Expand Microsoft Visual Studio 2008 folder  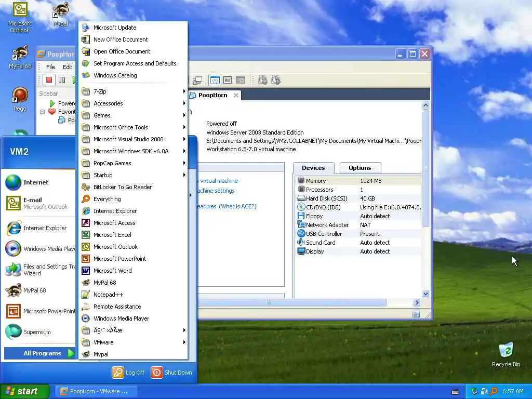click(133, 139)
